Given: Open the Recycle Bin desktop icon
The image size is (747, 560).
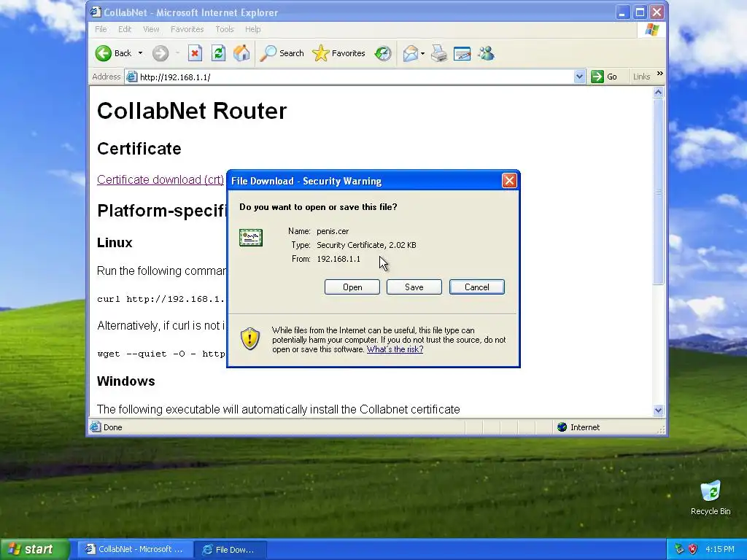Looking at the screenshot, I should 711,497.
